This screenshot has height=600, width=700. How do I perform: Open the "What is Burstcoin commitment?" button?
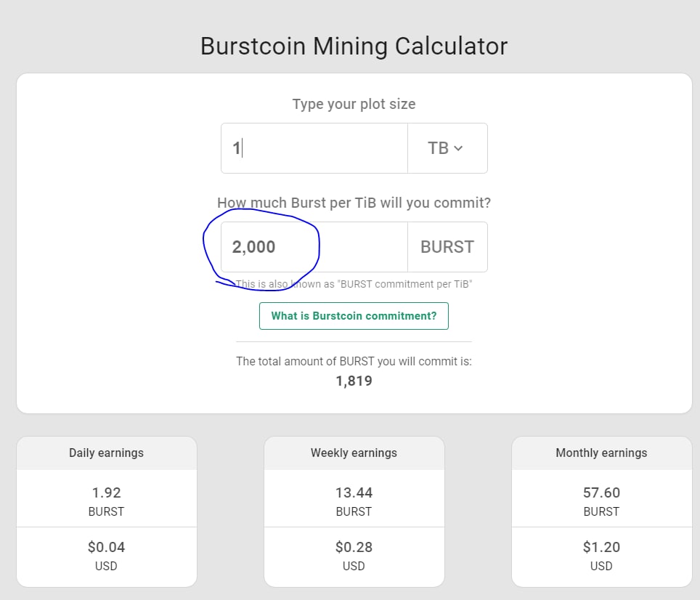pyautogui.click(x=354, y=316)
